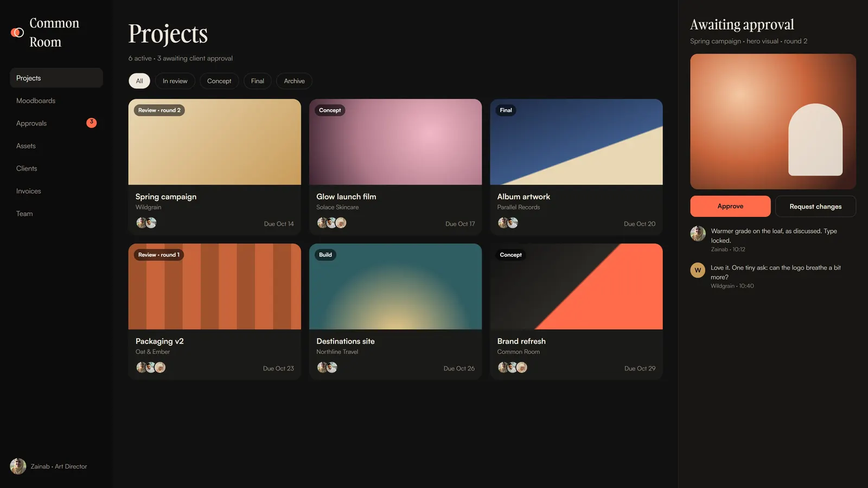Open the Brand refresh thumbnail
The height and width of the screenshot is (488, 868).
point(576,286)
